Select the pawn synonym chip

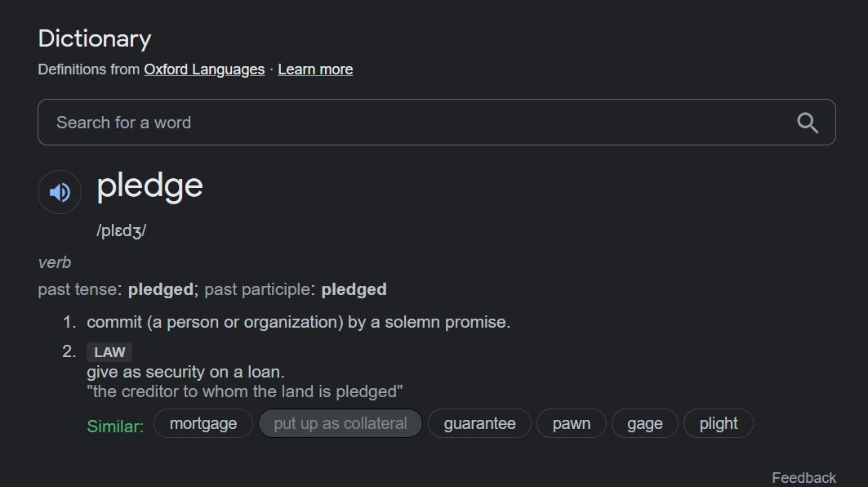(572, 423)
